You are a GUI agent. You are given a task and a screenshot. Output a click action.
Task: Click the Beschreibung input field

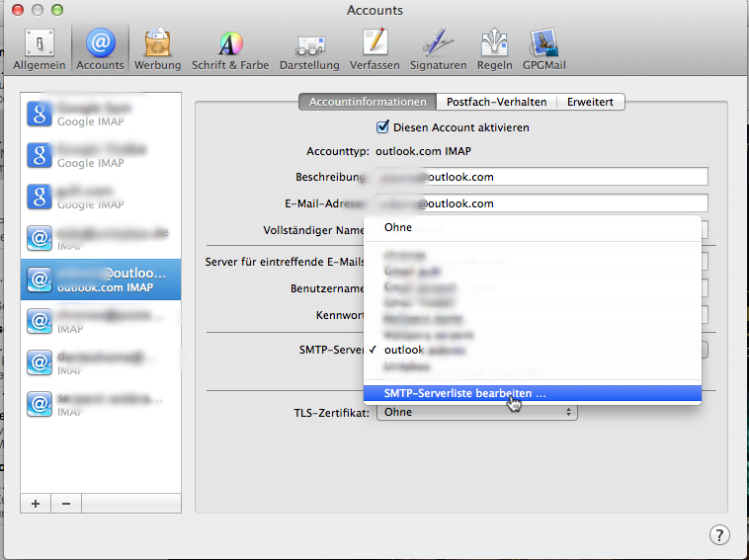pos(541,177)
